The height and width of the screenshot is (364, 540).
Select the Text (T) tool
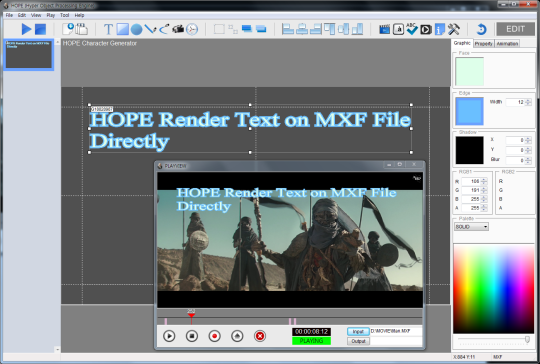108,29
